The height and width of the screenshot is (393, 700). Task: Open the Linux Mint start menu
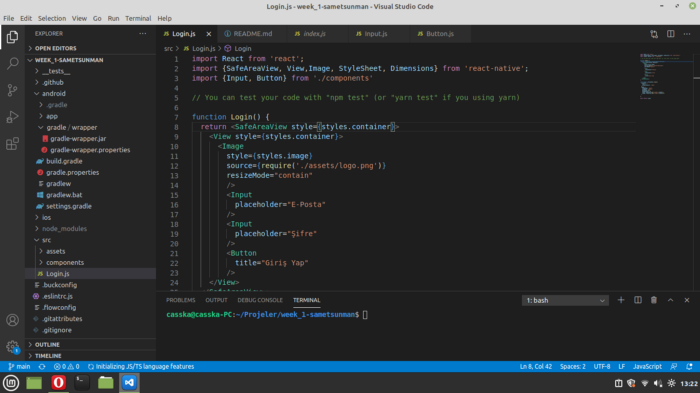11,383
